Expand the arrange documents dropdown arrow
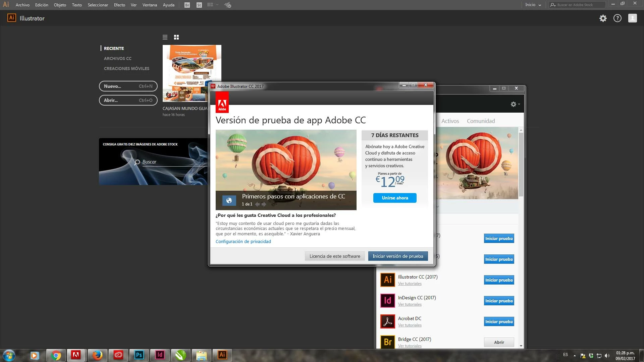 (x=217, y=5)
